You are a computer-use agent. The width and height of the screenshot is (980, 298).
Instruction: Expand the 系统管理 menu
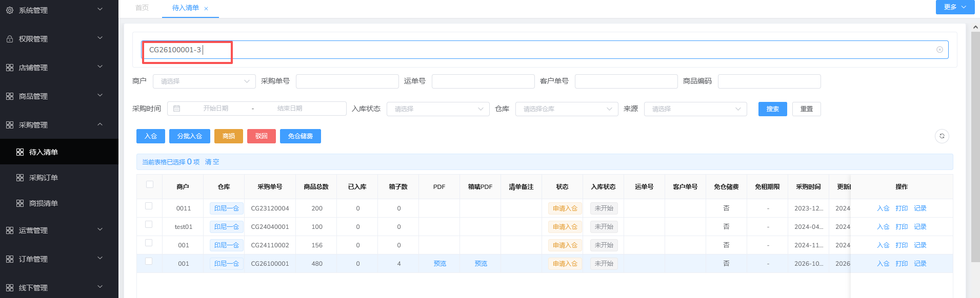tap(59, 10)
